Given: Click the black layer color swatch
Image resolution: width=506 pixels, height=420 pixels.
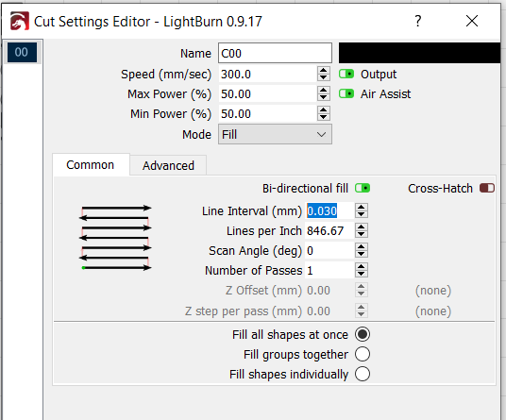Looking at the screenshot, I should pyautogui.click(x=419, y=53).
